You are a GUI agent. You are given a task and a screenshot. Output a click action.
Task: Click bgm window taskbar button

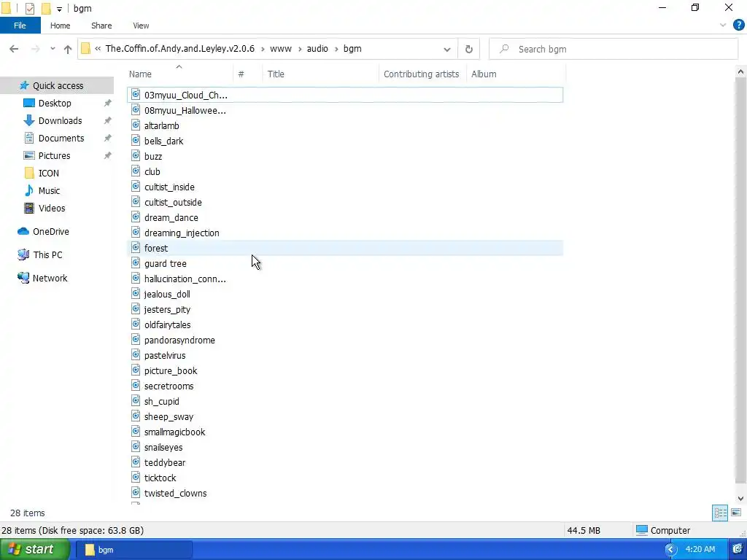134,550
